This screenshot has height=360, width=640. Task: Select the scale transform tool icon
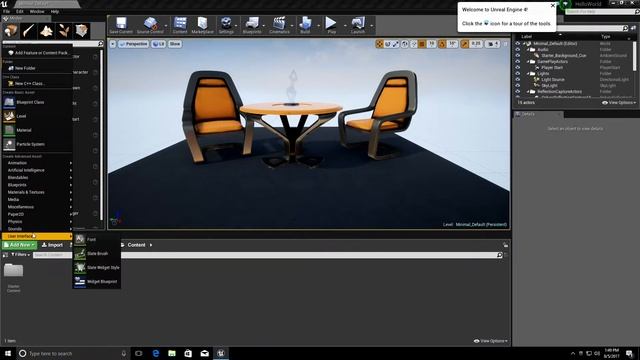[396, 44]
